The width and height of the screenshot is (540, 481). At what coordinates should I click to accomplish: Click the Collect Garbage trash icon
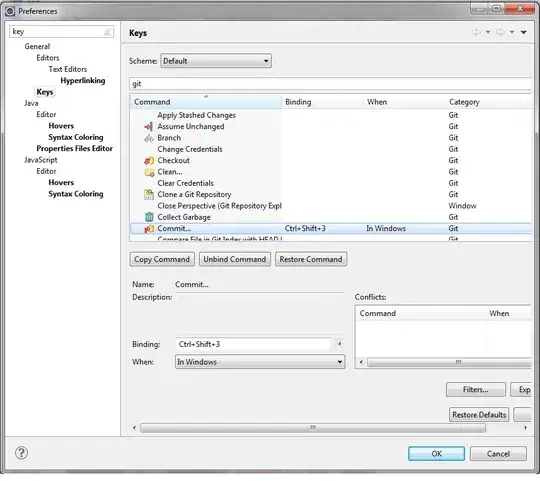(149, 217)
